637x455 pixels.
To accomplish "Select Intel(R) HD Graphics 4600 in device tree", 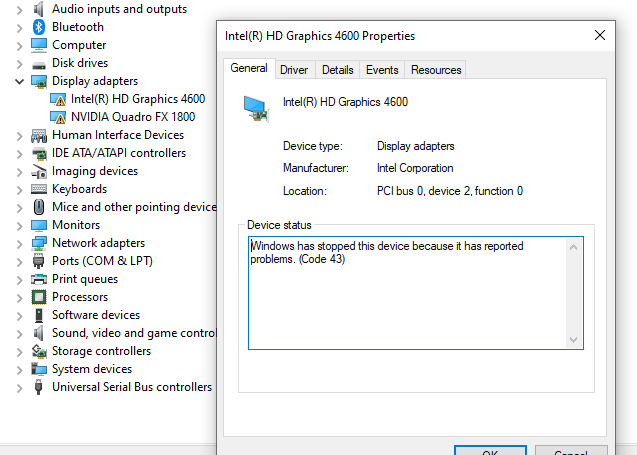I will (x=138, y=99).
